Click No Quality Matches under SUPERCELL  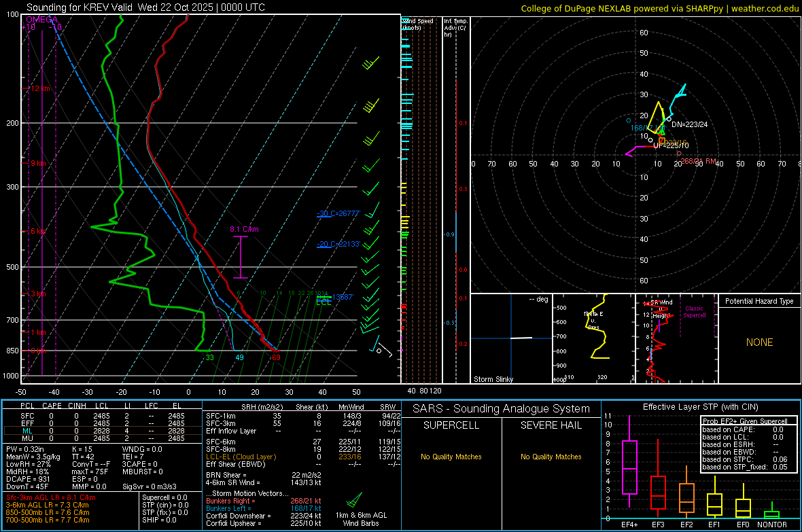pyautogui.click(x=451, y=457)
